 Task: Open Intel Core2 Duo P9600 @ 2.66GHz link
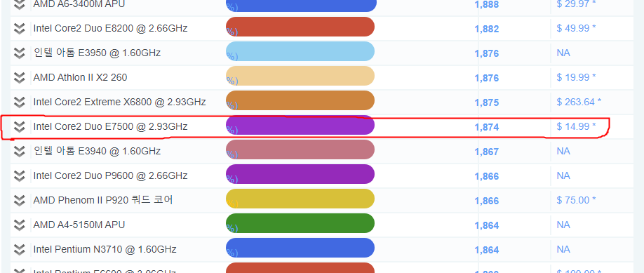(x=110, y=175)
